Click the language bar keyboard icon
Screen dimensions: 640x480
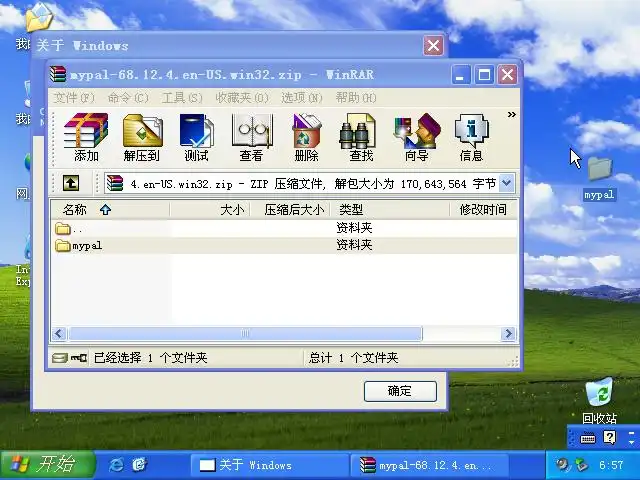click(x=588, y=438)
